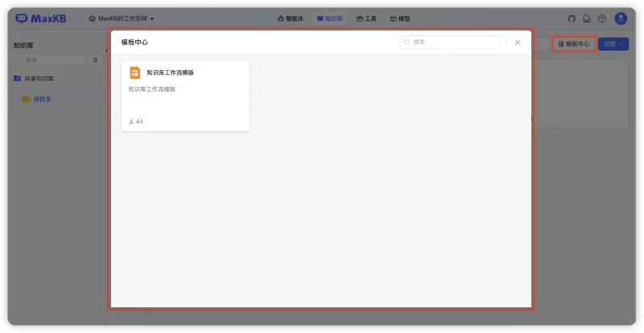
Task: Click the template description 知识库工作流模版
Action: pos(152,89)
